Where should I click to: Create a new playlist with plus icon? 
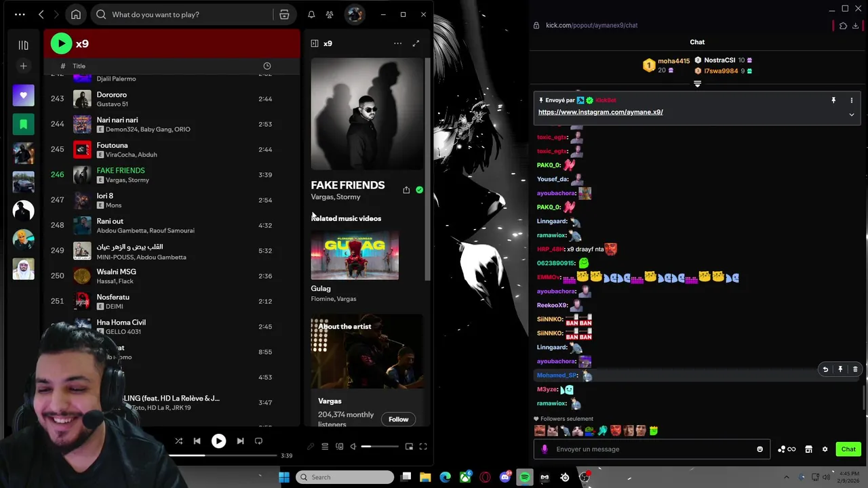(x=23, y=66)
